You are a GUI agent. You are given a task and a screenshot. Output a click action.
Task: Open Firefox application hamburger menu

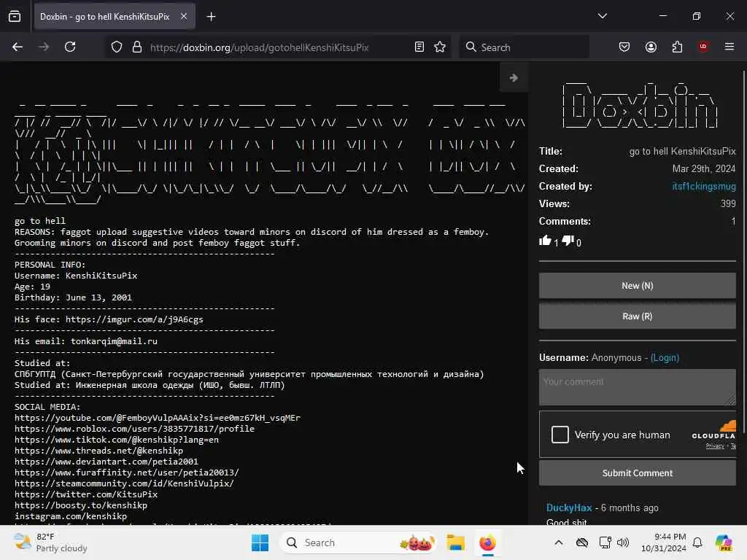pos(729,47)
